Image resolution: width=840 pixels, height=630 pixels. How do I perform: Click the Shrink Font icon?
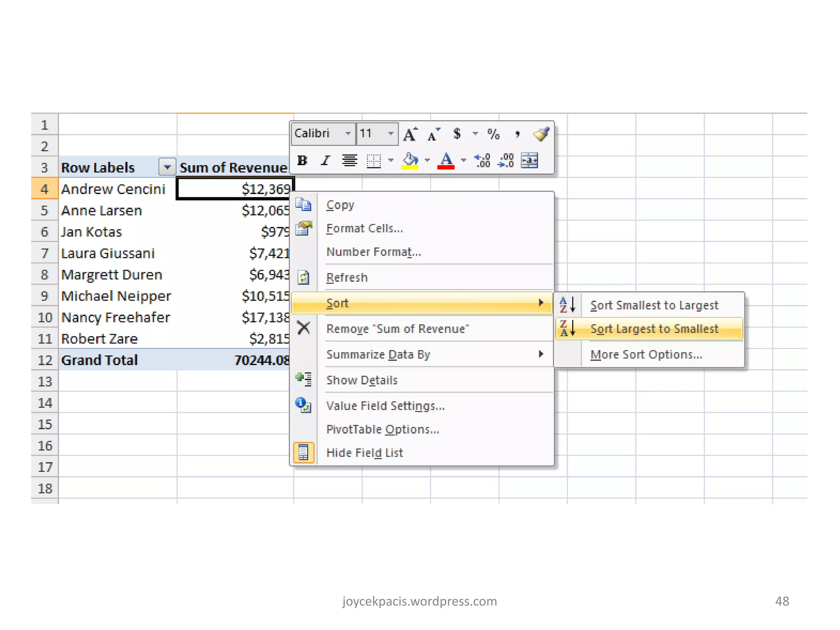coord(433,134)
